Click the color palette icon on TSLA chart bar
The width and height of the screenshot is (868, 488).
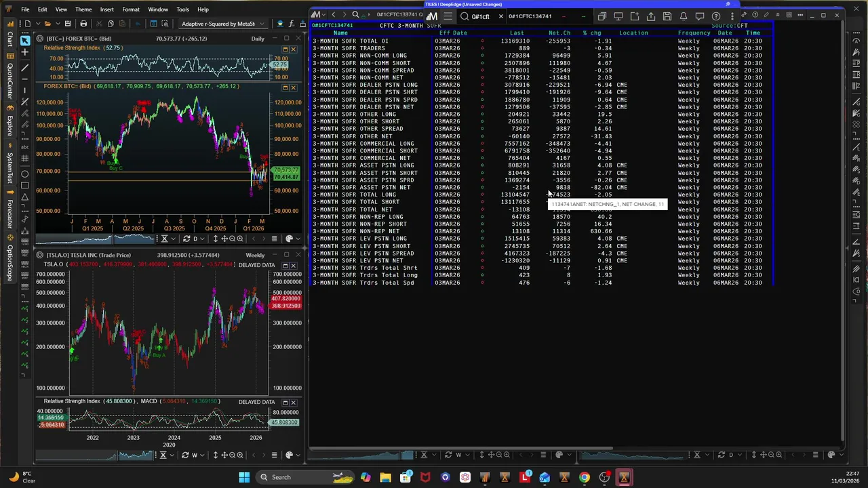pyautogui.click(x=290, y=455)
